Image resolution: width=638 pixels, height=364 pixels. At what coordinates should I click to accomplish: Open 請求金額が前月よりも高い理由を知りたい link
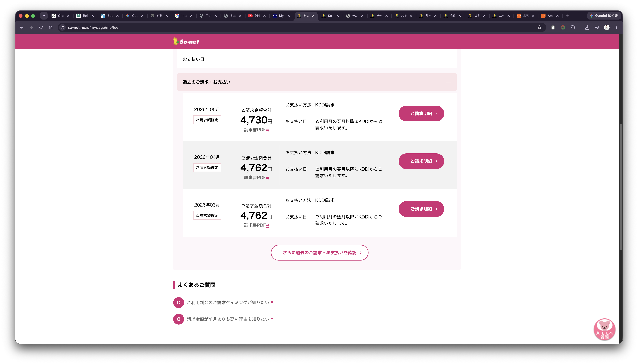click(228, 319)
